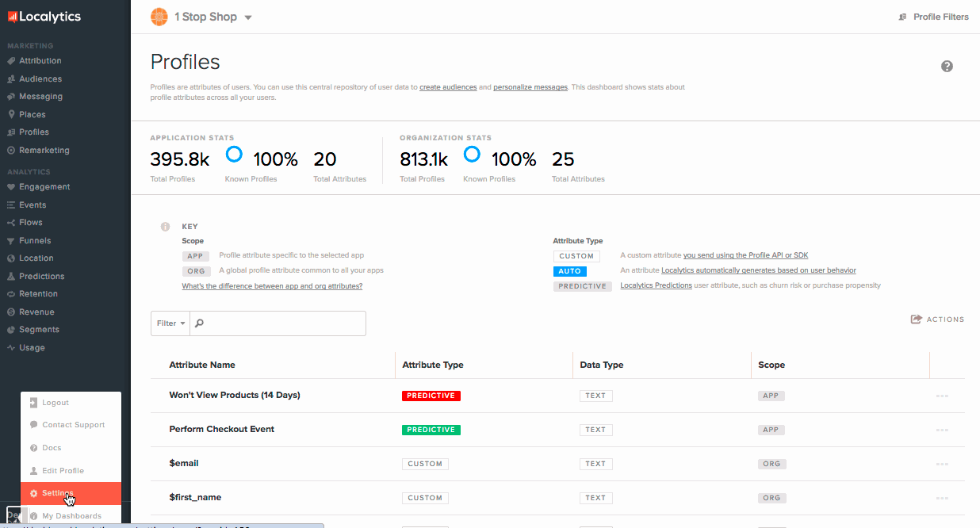The height and width of the screenshot is (528, 980).
Task: Open Attribution in the sidebar
Action: click(x=40, y=61)
